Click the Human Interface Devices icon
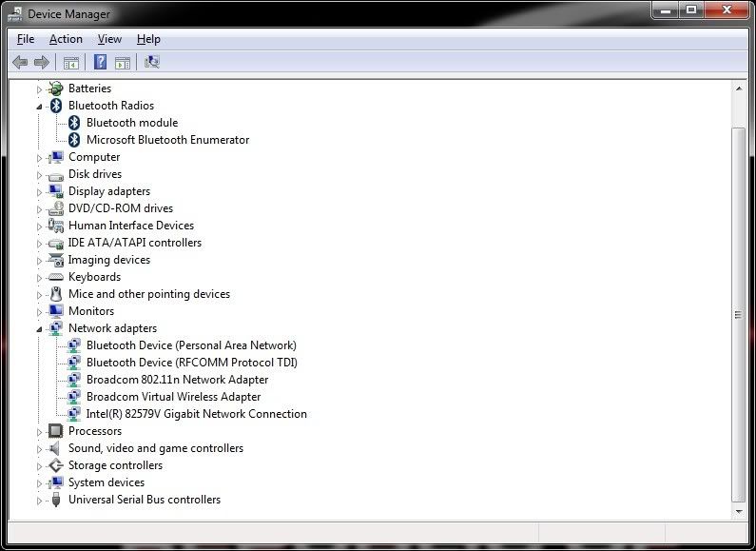Viewport: 756px width, 551px height. click(56, 226)
